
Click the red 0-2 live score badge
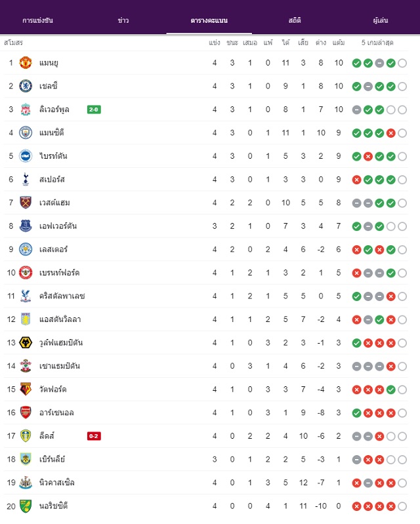point(94,436)
